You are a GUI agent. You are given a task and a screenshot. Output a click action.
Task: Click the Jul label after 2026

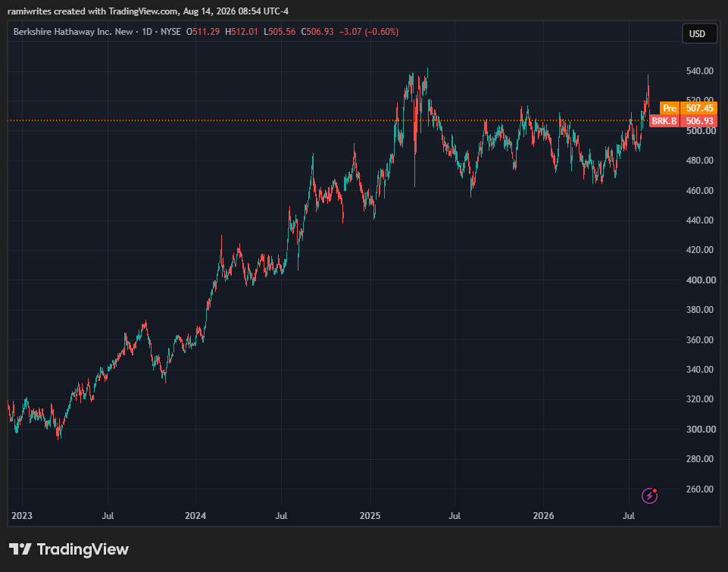[x=629, y=516]
